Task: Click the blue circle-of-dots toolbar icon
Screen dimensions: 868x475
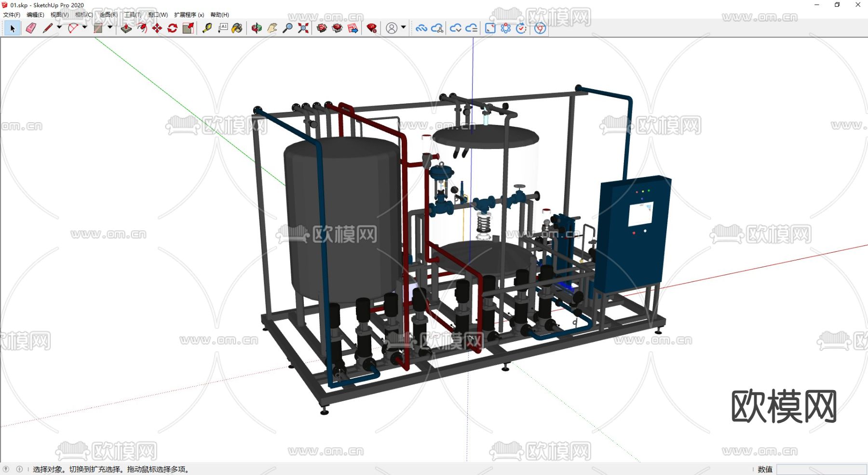Action: [505, 28]
